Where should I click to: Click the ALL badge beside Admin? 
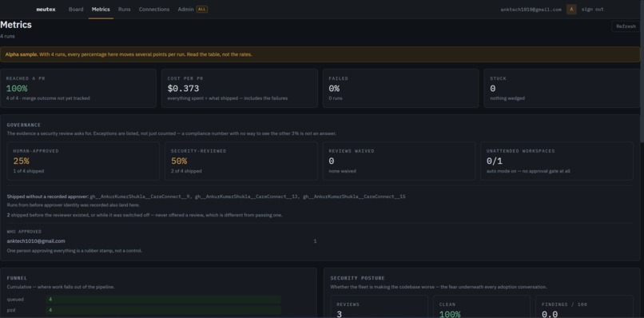pos(201,9)
